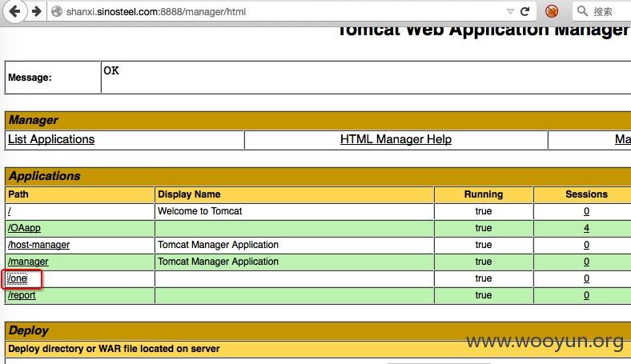This screenshot has height=364, width=631.
Task: Click the Message: label
Action: pyautogui.click(x=30, y=78)
